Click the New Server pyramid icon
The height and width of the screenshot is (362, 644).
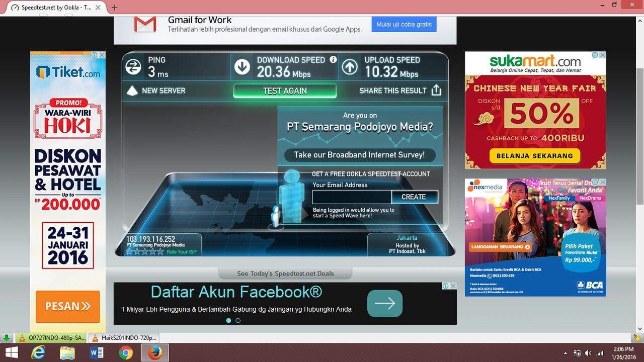pyautogui.click(x=132, y=90)
